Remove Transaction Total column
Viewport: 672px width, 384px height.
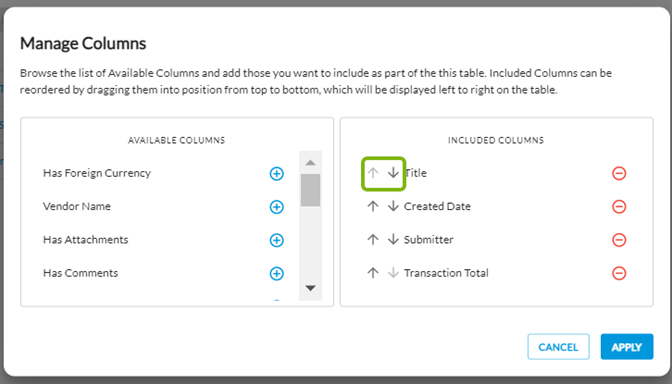[619, 273]
